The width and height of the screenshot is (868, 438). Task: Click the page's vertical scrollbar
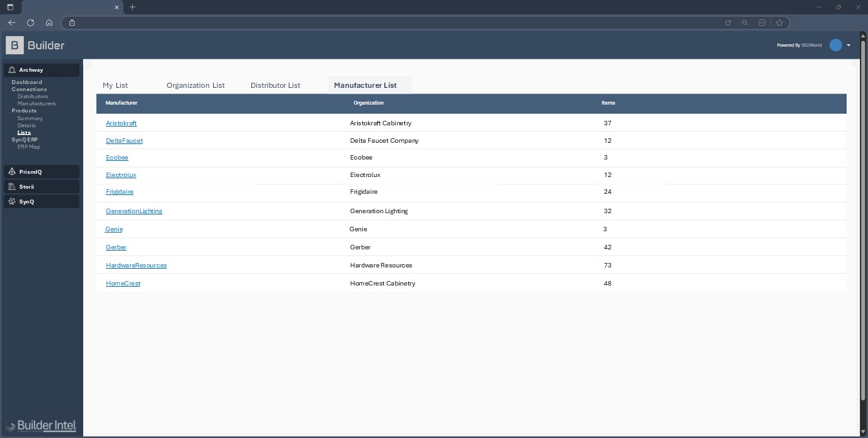863,220
